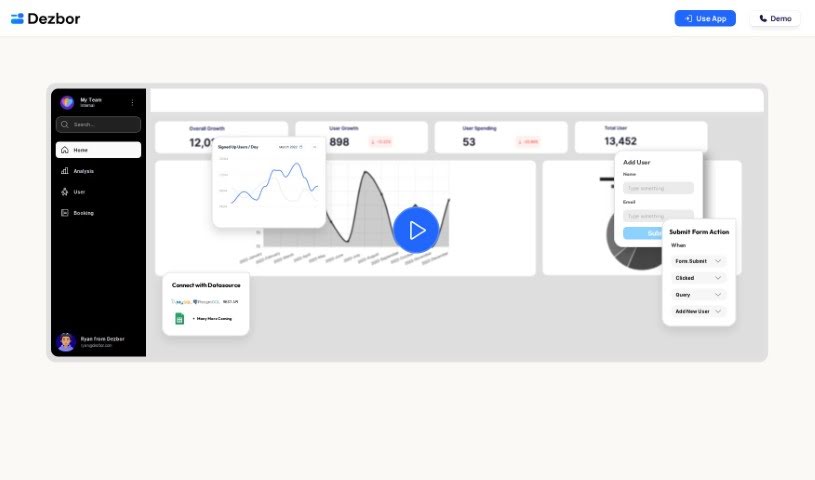The width and height of the screenshot is (815, 480).
Task: Click the Dezbor logo icon
Action: [17, 18]
